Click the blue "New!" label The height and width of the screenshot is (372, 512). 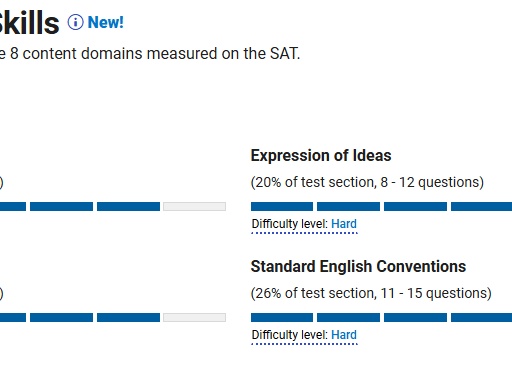tap(105, 23)
